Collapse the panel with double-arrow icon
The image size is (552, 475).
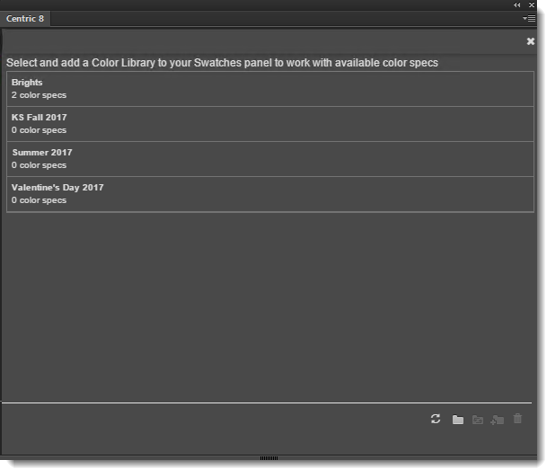coord(517,5)
